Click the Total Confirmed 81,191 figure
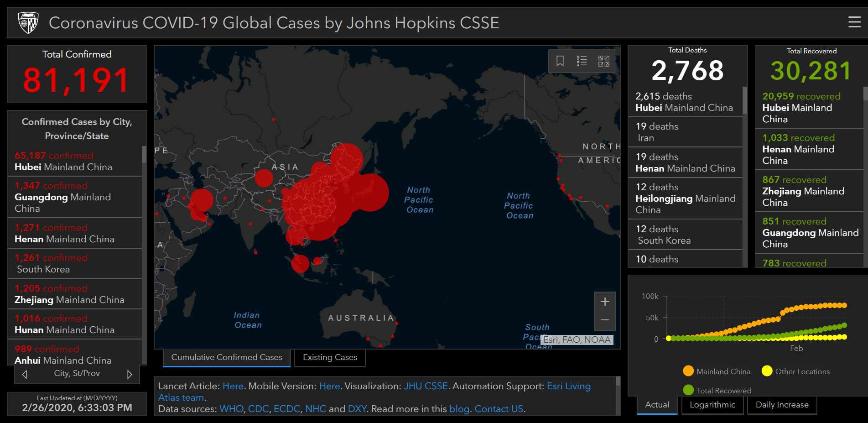This screenshot has width=868, height=423. [77, 80]
